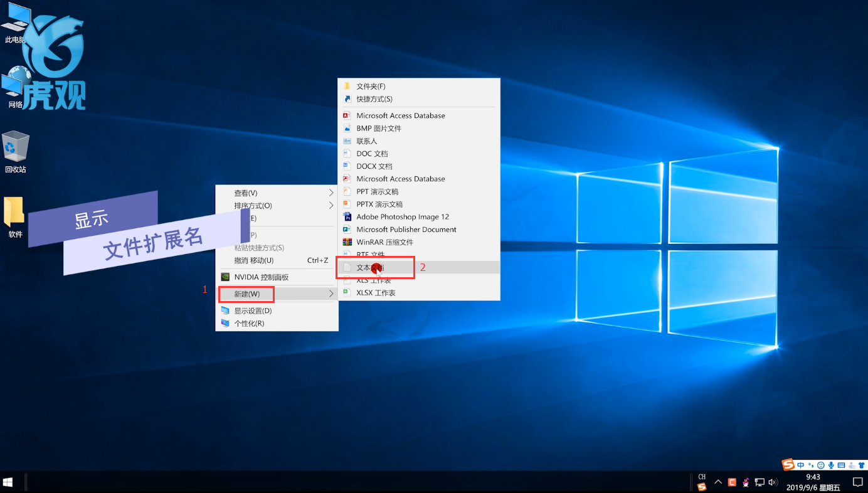Open the skin shirt icon on Sogou toolbar
The width and height of the screenshot is (868, 493).
point(861,465)
